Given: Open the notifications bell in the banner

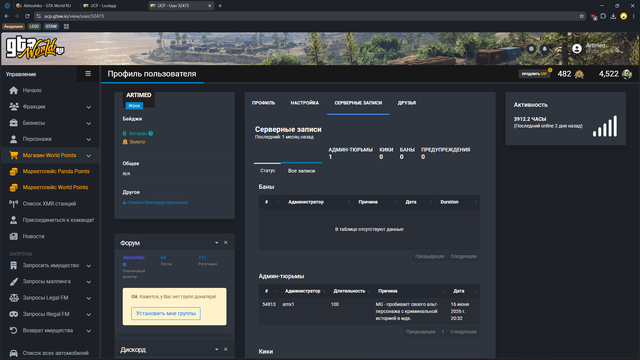Looking at the screenshot, I should pos(544,49).
